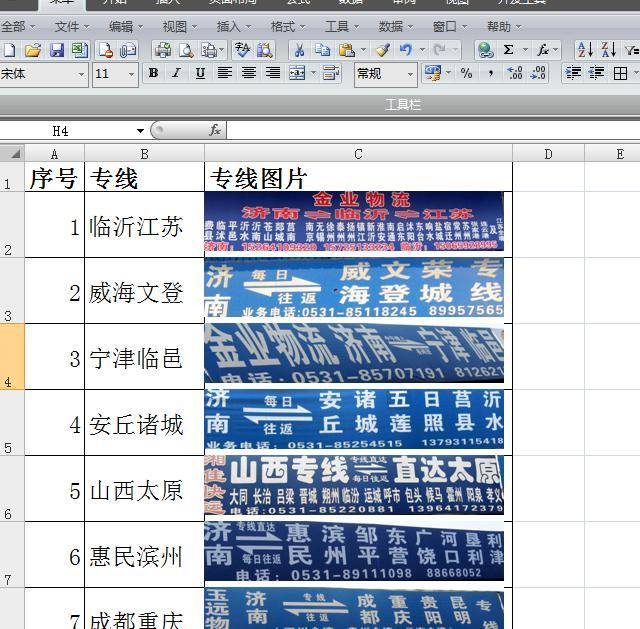Open the 帮助 menu
Image resolution: width=640 pixels, height=629 pixels.
pyautogui.click(x=504, y=27)
